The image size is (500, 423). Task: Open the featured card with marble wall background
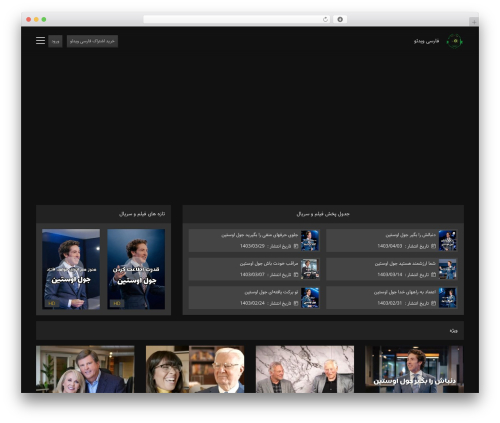click(305, 369)
